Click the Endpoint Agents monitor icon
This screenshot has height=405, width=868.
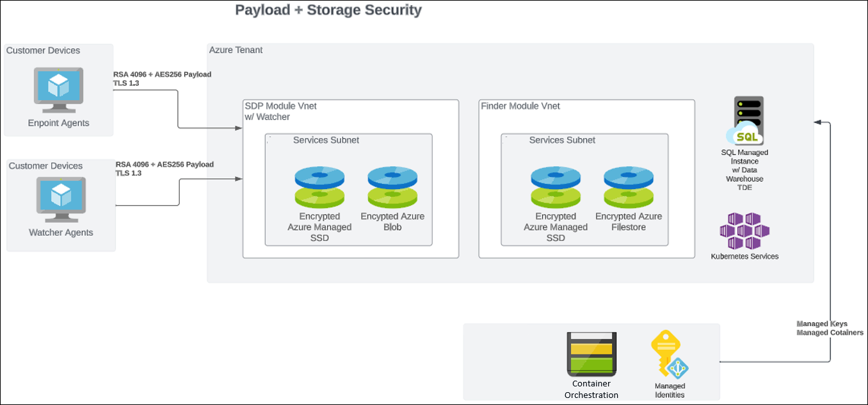tap(59, 91)
